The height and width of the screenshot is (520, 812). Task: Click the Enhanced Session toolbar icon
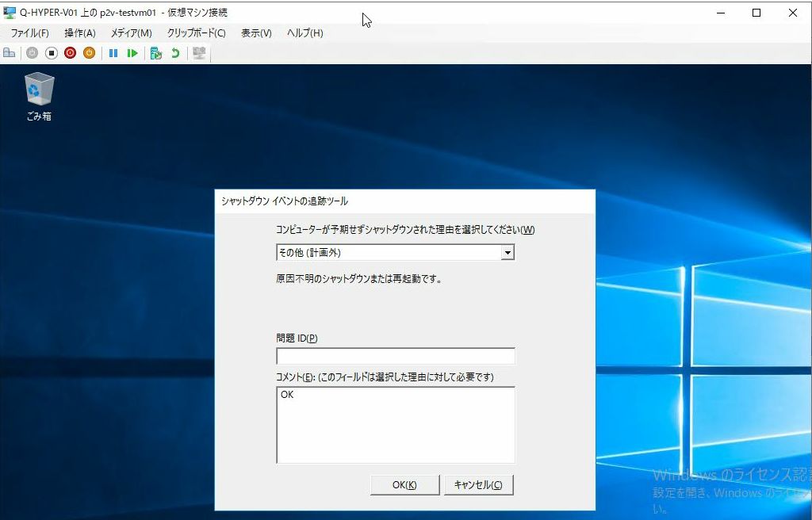[x=199, y=53]
